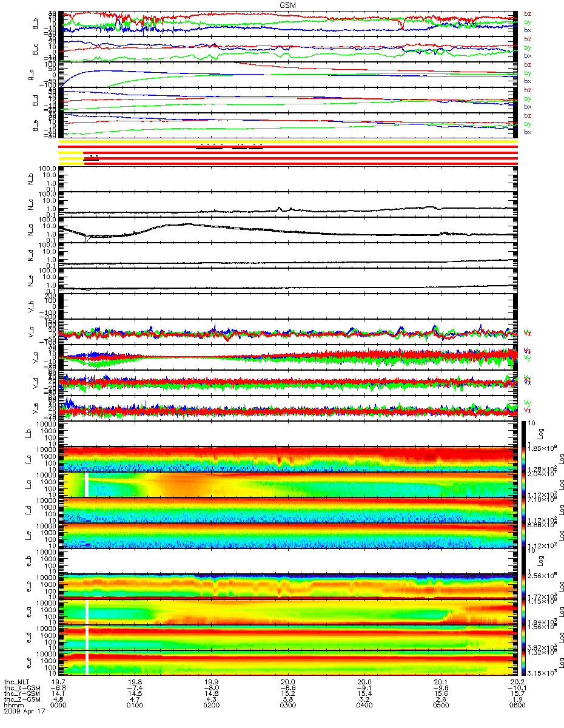Click the e_e electron spectrogram label

point(28,663)
